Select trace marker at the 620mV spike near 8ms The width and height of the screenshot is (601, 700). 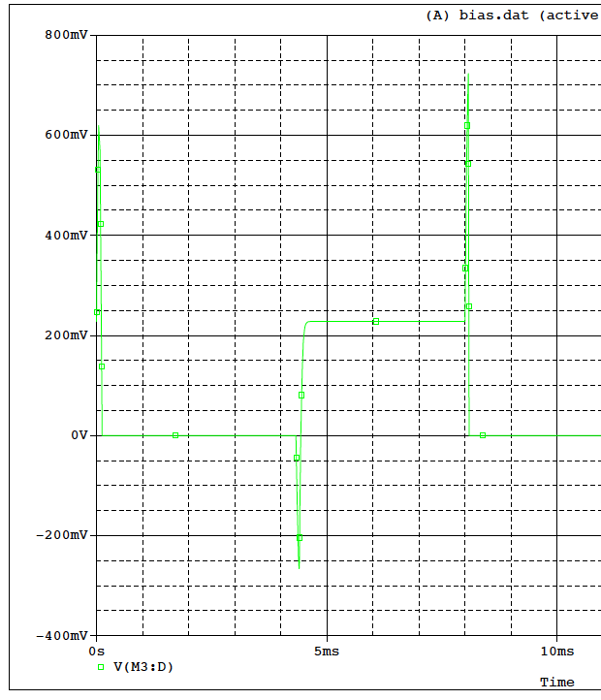(x=467, y=126)
